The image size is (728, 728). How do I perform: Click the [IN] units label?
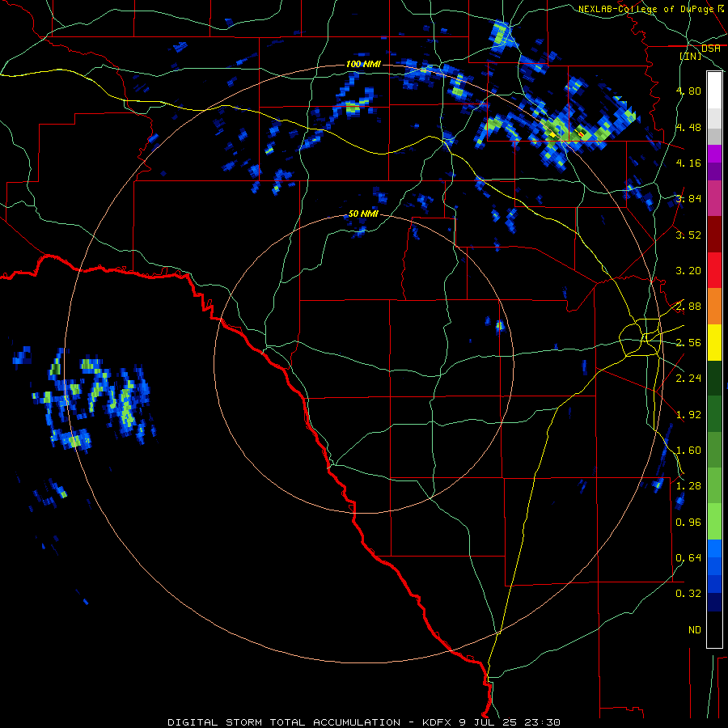click(x=691, y=56)
